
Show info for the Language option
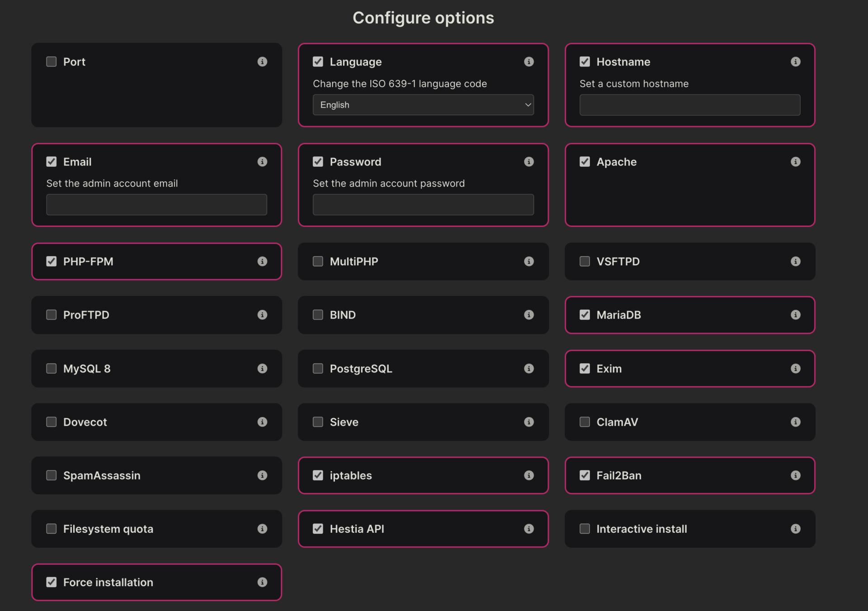[x=529, y=61]
